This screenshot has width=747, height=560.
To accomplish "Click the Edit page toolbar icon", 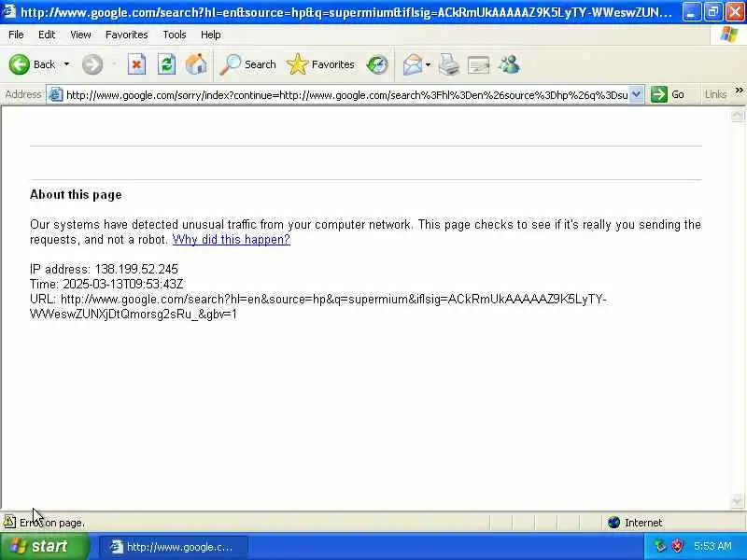I will coord(479,65).
